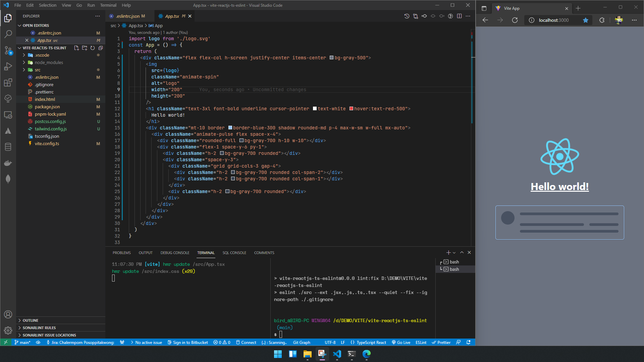Open the new terminal dropdown arrow
The width and height of the screenshot is (644, 362).
coord(454,253)
